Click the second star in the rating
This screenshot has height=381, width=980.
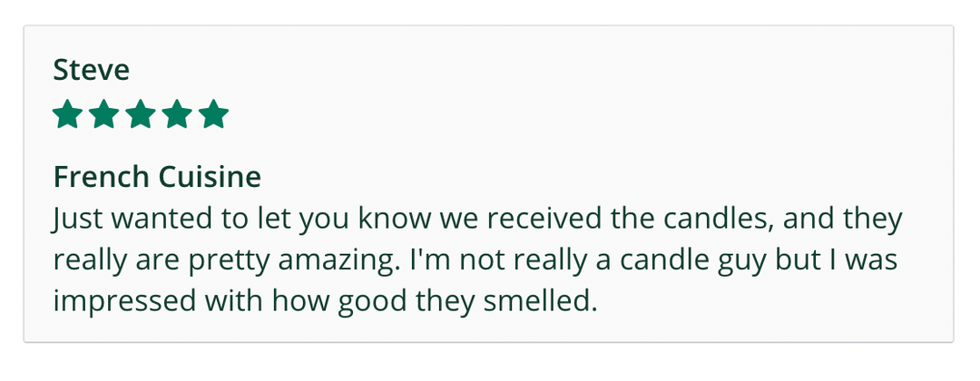[x=103, y=115]
